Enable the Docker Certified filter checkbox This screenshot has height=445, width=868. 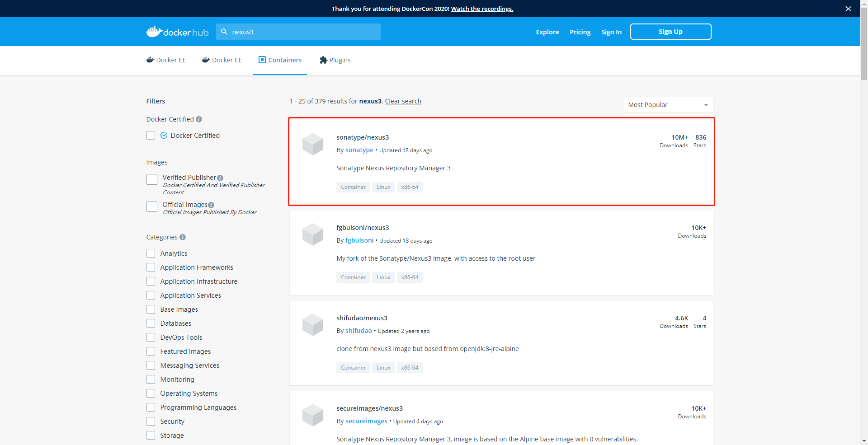151,136
